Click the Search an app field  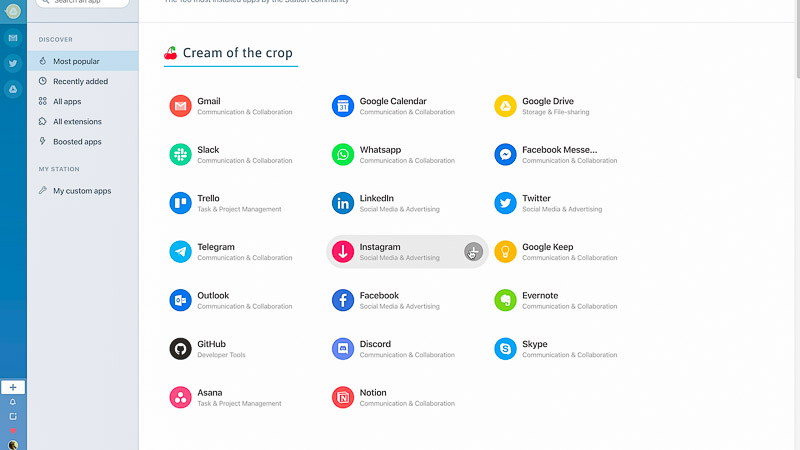point(83,3)
